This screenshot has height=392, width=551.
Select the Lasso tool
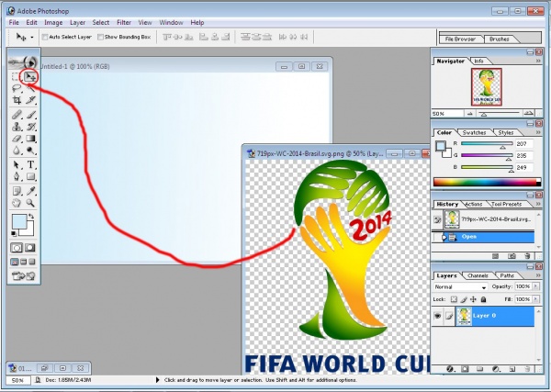pos(17,88)
